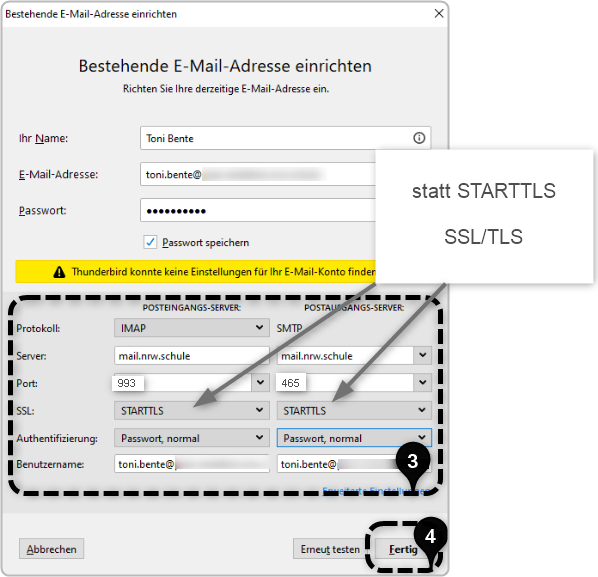Open incoming Authentifizierung dropdown
This screenshot has width=598, height=577.
click(191, 438)
